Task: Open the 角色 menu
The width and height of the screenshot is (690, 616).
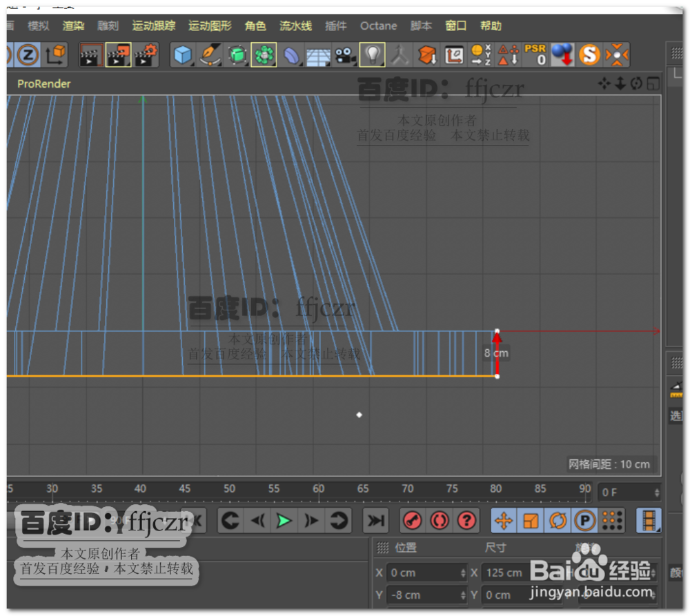Action: point(256,26)
